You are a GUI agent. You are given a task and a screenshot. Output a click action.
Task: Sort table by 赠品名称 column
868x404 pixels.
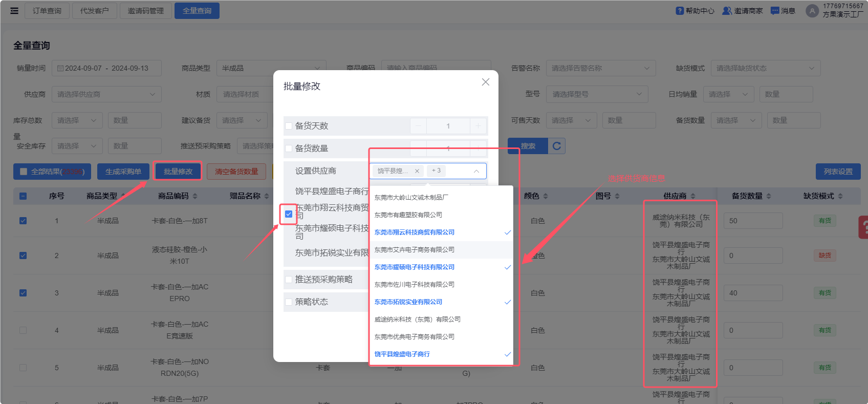(x=267, y=196)
